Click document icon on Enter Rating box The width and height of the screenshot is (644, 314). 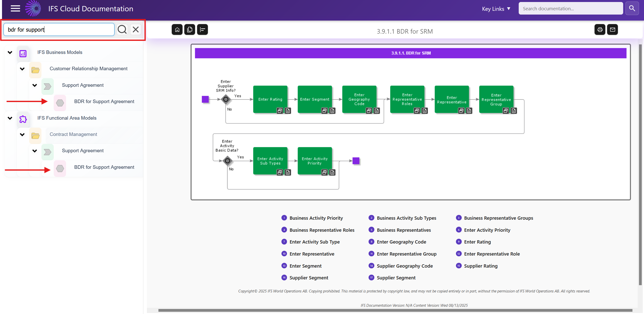pyautogui.click(x=288, y=111)
